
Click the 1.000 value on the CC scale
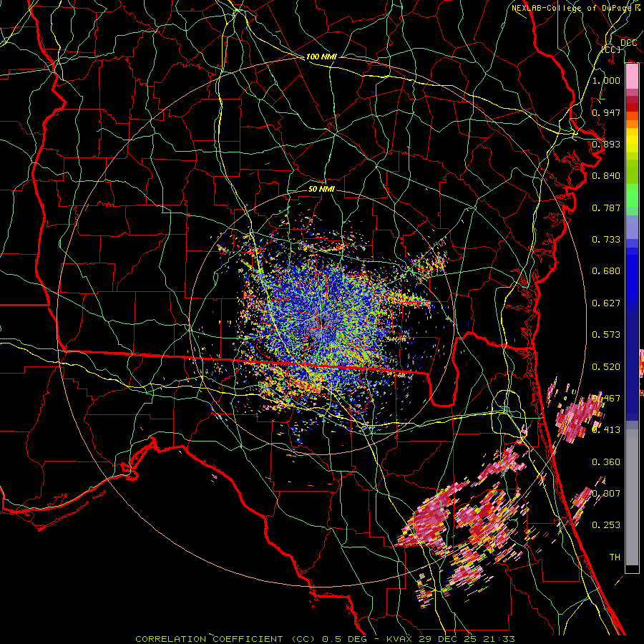pyautogui.click(x=606, y=80)
